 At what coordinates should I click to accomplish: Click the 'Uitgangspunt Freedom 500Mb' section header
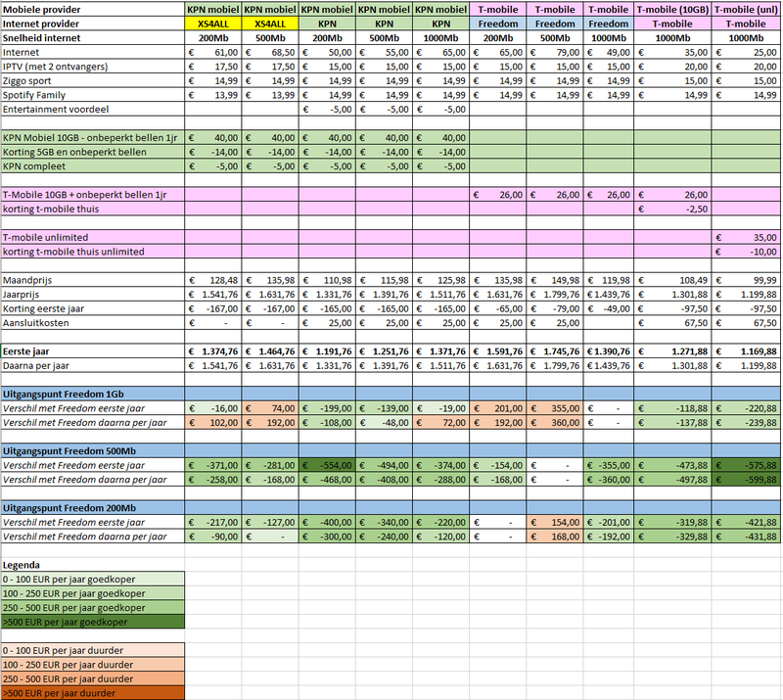tap(93, 451)
